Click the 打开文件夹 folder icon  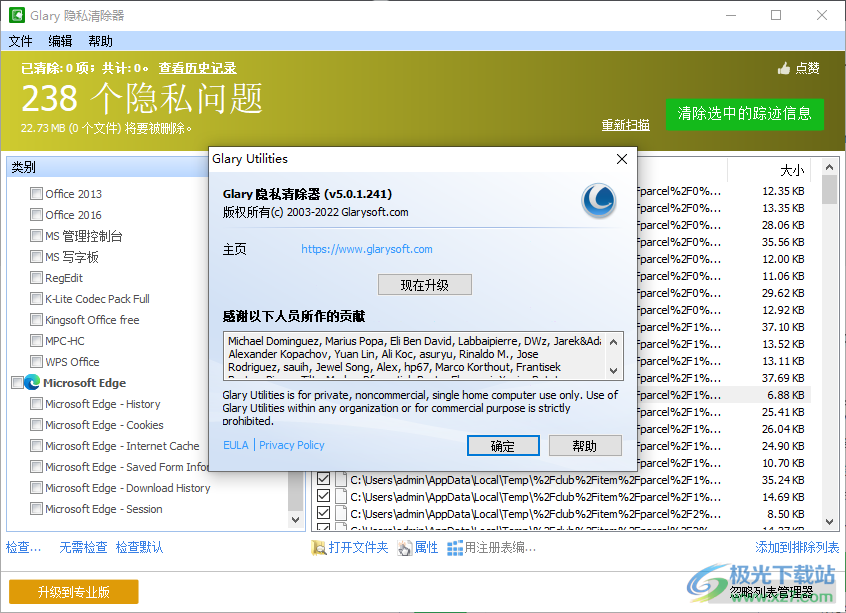pos(319,548)
